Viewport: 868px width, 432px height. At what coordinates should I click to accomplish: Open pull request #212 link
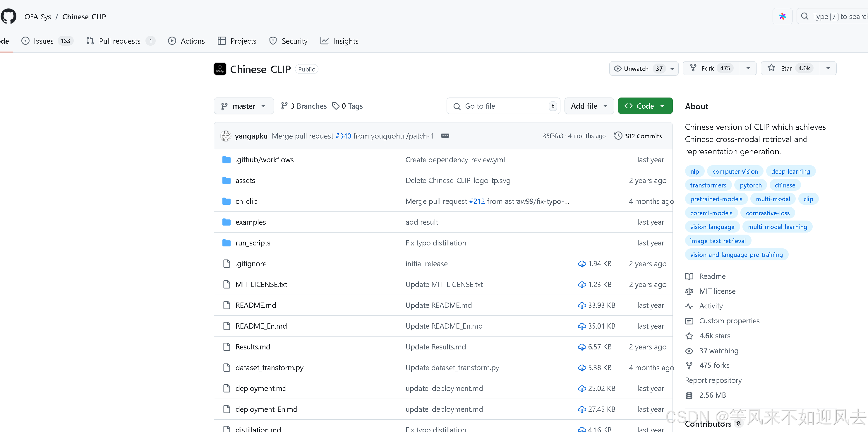click(477, 201)
